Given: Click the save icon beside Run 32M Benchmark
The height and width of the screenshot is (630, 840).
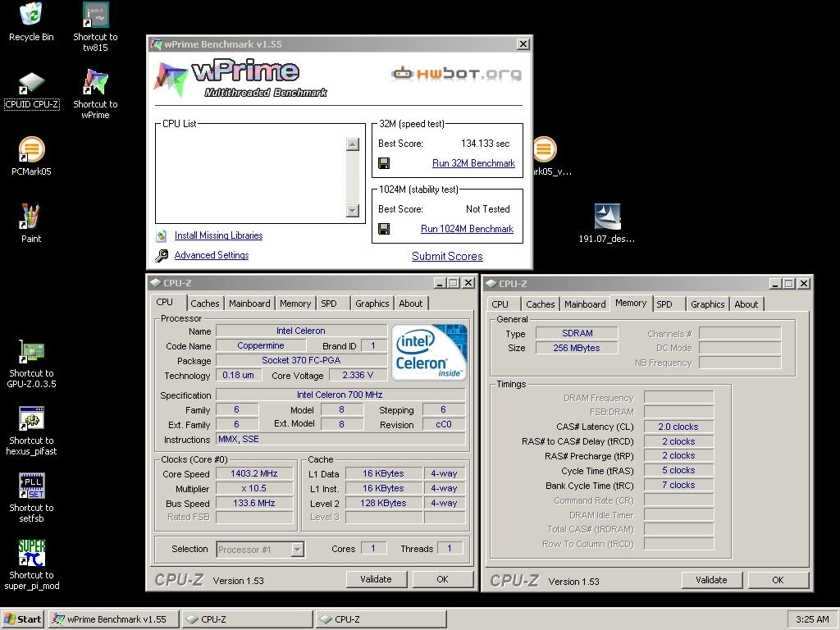Looking at the screenshot, I should point(384,163).
